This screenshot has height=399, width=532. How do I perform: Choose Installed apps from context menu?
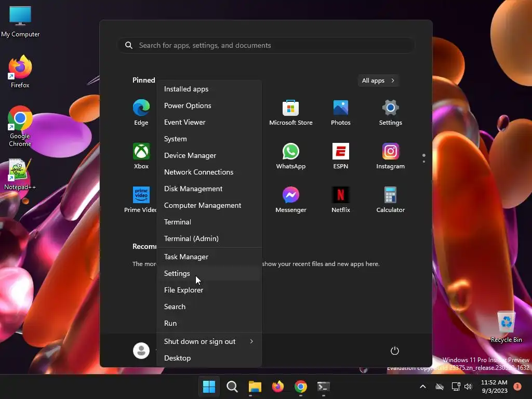pos(209,89)
